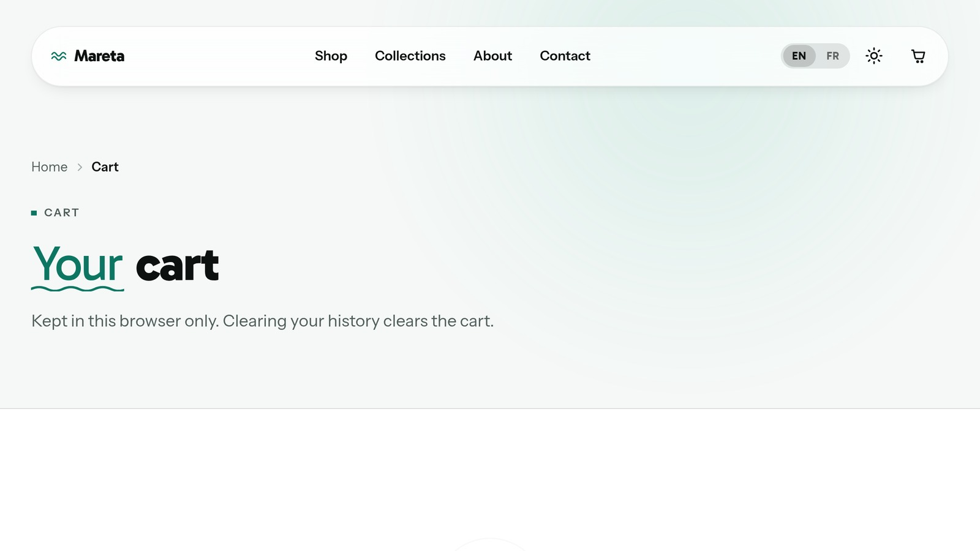The width and height of the screenshot is (980, 551).
Task: Follow the Home breadcrumb link
Action: [x=50, y=167]
